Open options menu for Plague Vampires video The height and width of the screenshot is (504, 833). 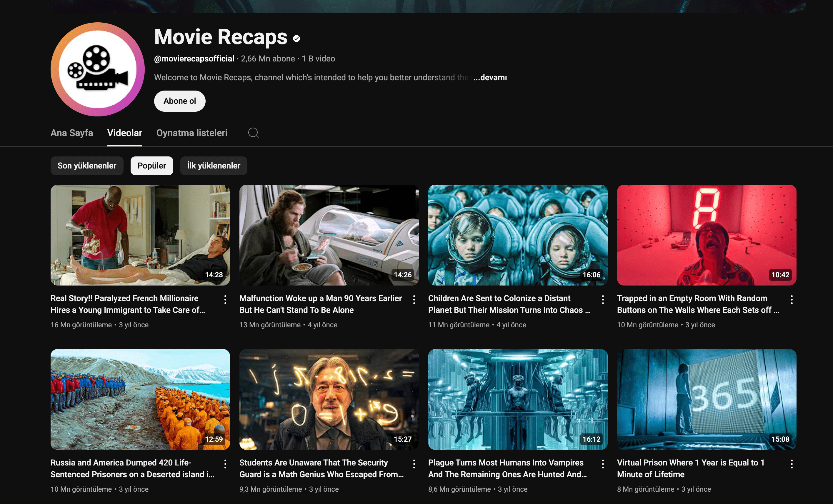coord(603,464)
